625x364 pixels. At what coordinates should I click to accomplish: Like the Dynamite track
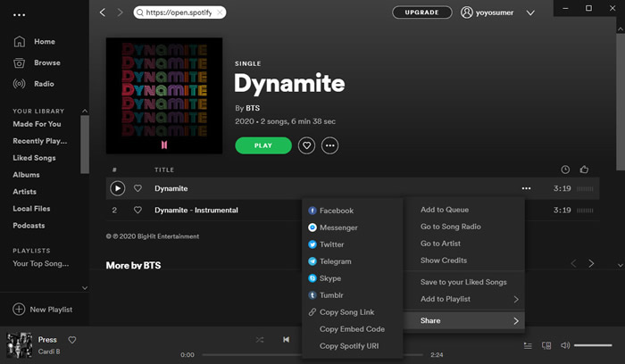coord(137,188)
